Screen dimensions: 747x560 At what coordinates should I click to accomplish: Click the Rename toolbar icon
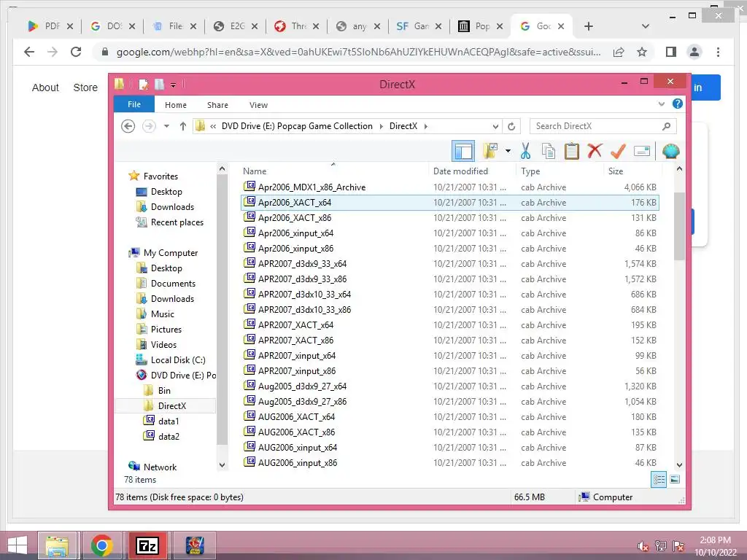pos(642,152)
